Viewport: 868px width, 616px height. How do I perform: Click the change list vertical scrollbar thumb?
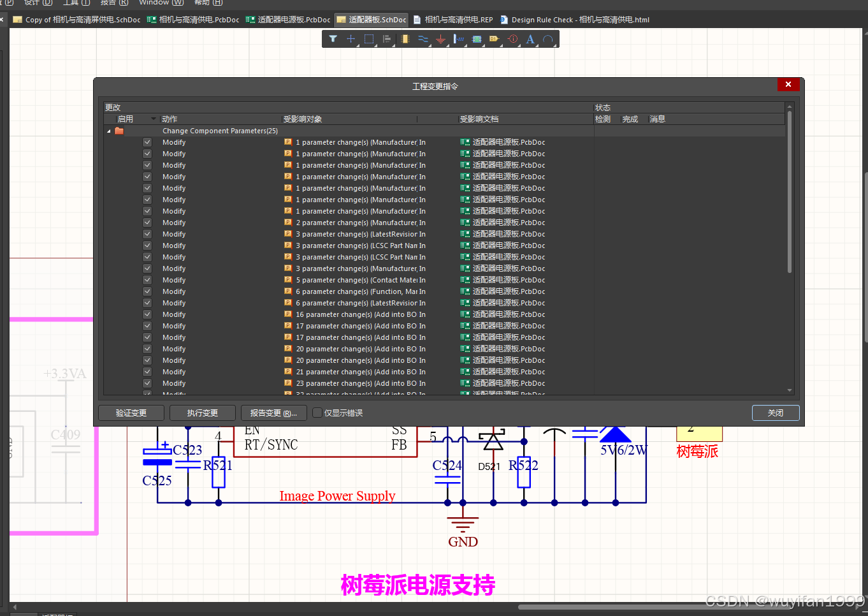coord(790,191)
